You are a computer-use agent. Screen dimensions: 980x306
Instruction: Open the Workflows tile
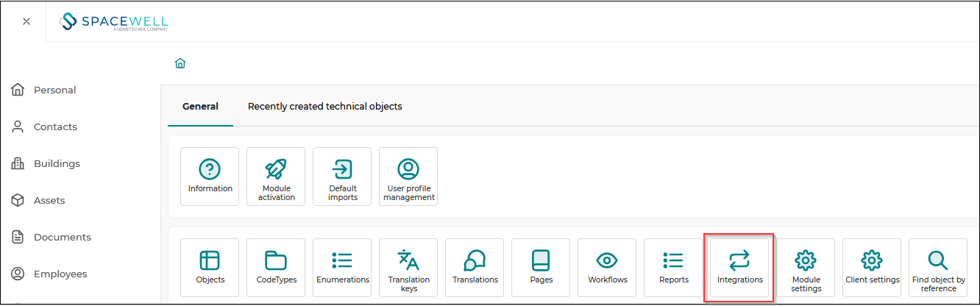click(607, 268)
